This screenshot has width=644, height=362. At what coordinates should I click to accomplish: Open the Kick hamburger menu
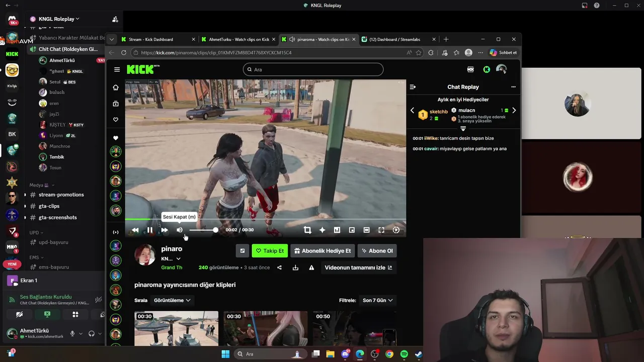(117, 69)
